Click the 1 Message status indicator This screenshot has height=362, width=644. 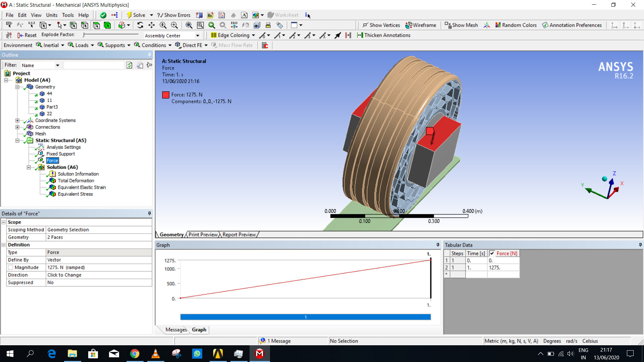tap(276, 341)
